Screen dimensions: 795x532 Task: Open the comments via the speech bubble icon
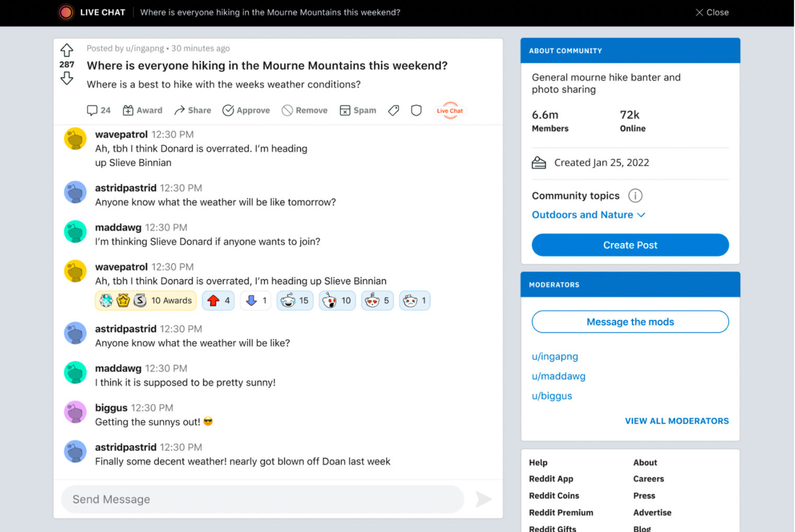98,110
